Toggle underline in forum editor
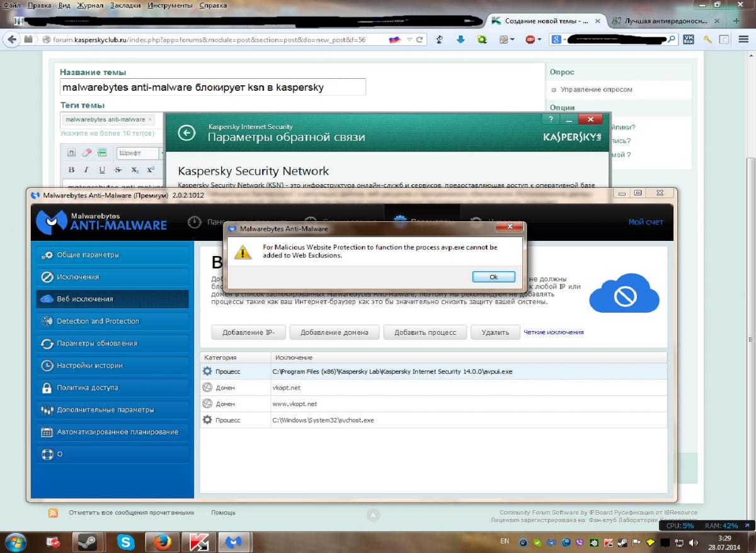 tap(102, 170)
